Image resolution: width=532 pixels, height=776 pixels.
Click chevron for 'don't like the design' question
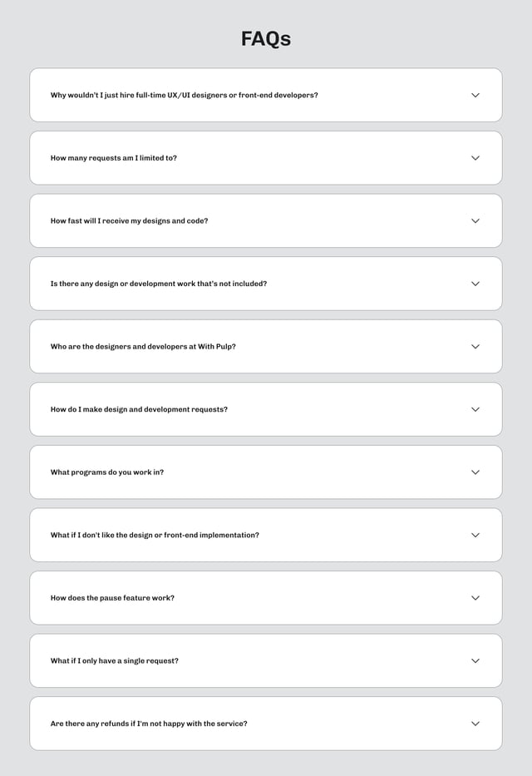coord(475,536)
